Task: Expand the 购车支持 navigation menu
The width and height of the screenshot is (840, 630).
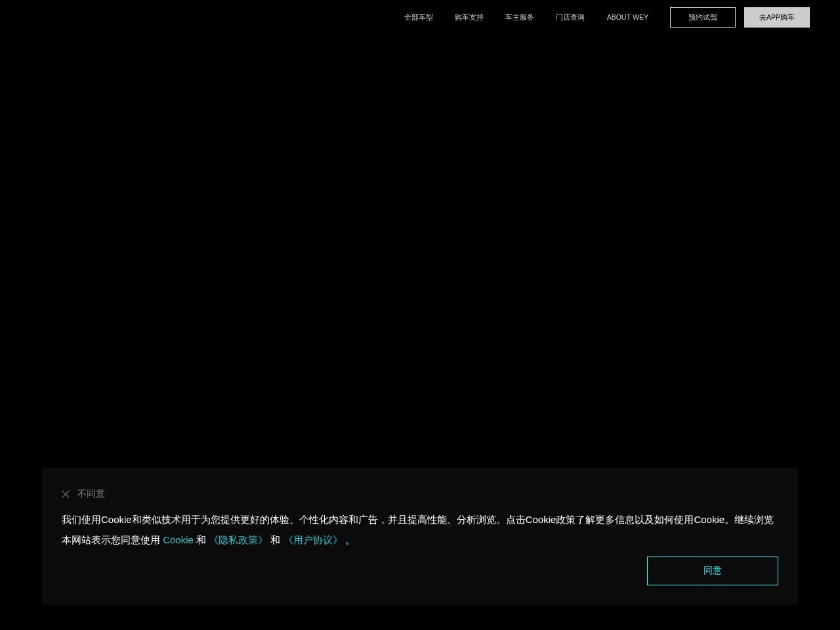Action: [469, 17]
